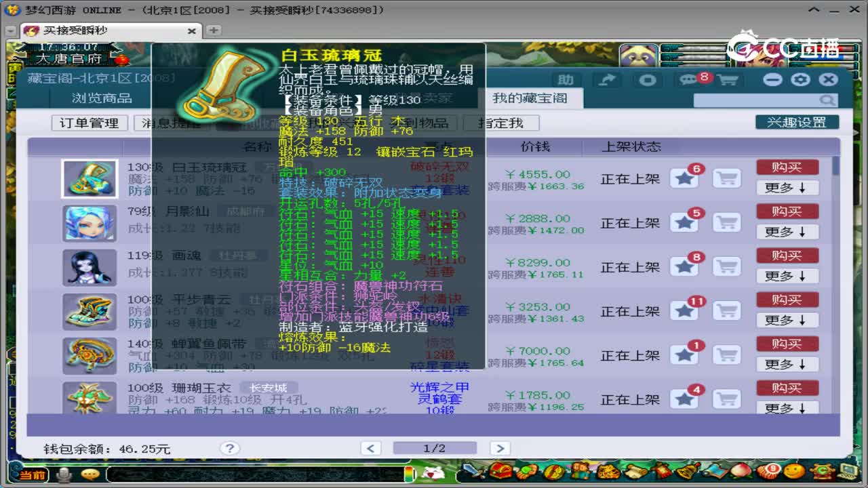Image resolution: width=868 pixels, height=488 pixels.
Task: Buy the 白玉琉璃冠 with 购买 button
Action: pyautogui.click(x=787, y=167)
